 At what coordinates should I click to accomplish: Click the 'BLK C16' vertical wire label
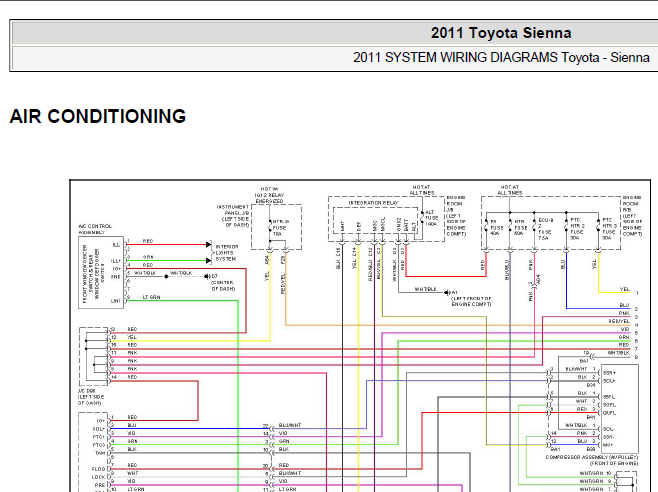coord(338,259)
